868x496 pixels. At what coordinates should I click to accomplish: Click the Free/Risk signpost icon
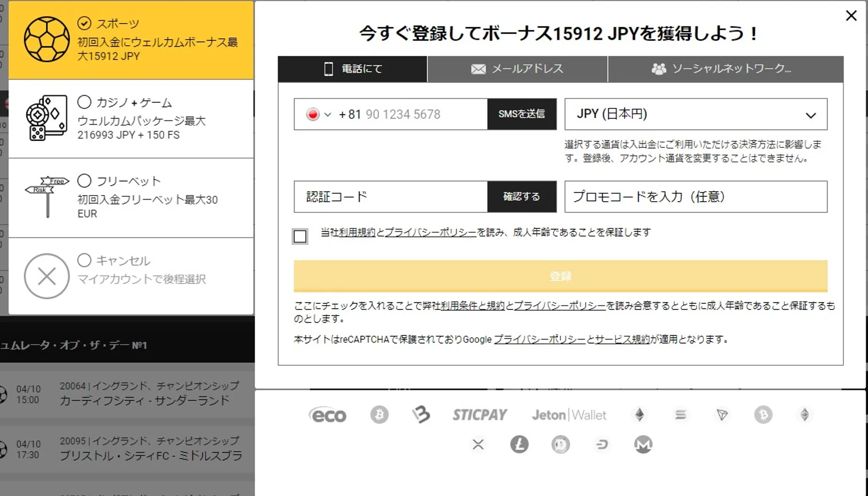click(x=47, y=197)
